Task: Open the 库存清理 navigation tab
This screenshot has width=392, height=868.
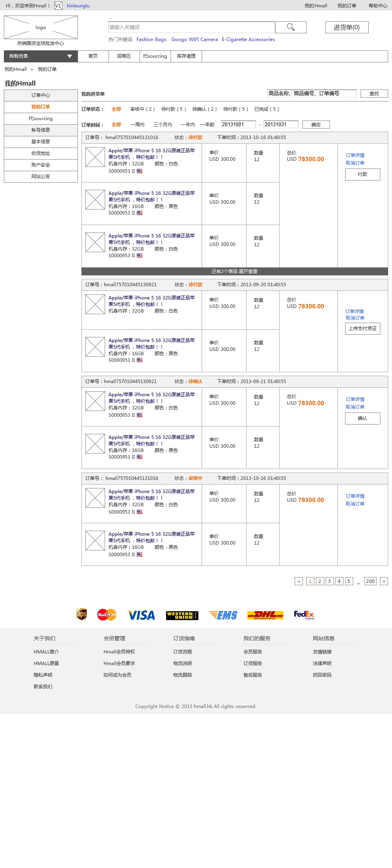Action: (x=186, y=56)
